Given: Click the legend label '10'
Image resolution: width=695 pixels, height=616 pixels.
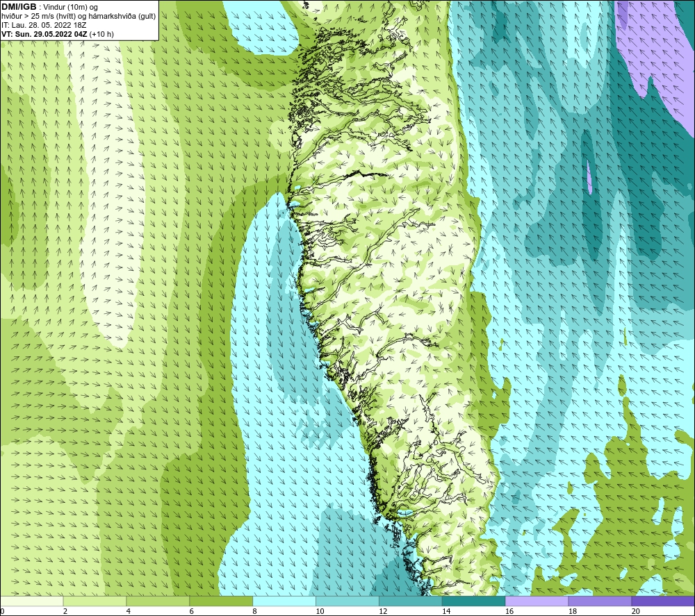Looking at the screenshot, I should tap(320, 611).
